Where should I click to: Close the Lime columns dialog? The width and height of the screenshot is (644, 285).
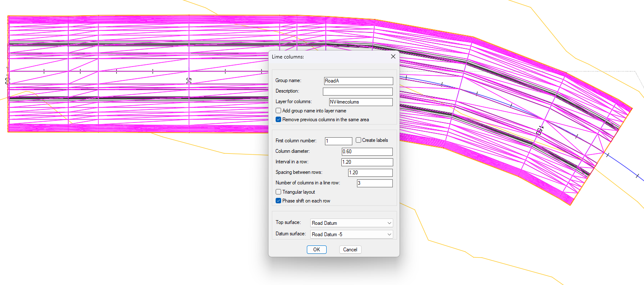(393, 56)
